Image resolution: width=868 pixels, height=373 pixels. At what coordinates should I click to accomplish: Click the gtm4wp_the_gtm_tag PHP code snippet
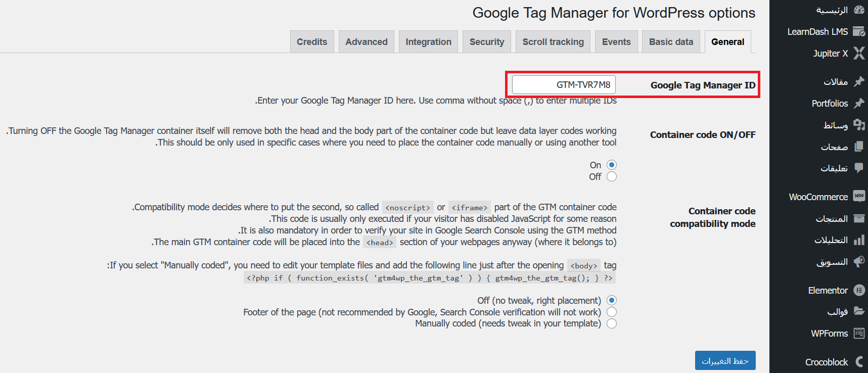tap(429, 278)
